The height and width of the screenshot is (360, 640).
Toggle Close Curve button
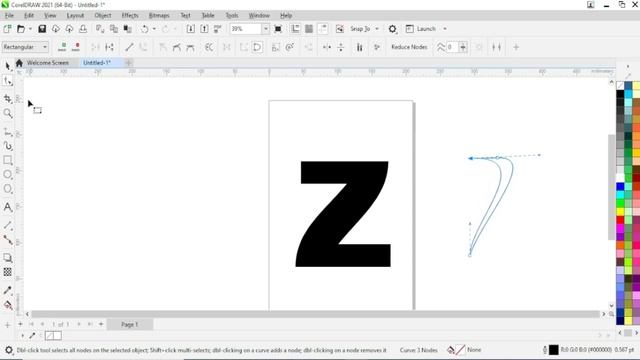coord(257,47)
